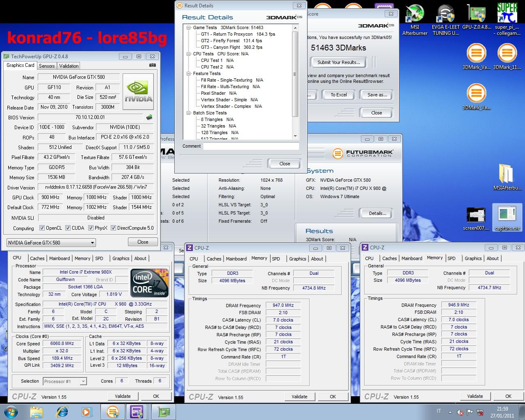The height and width of the screenshot is (420, 525).
Task: Open Mainboard tab in left CPU-Z
Action: (59, 258)
